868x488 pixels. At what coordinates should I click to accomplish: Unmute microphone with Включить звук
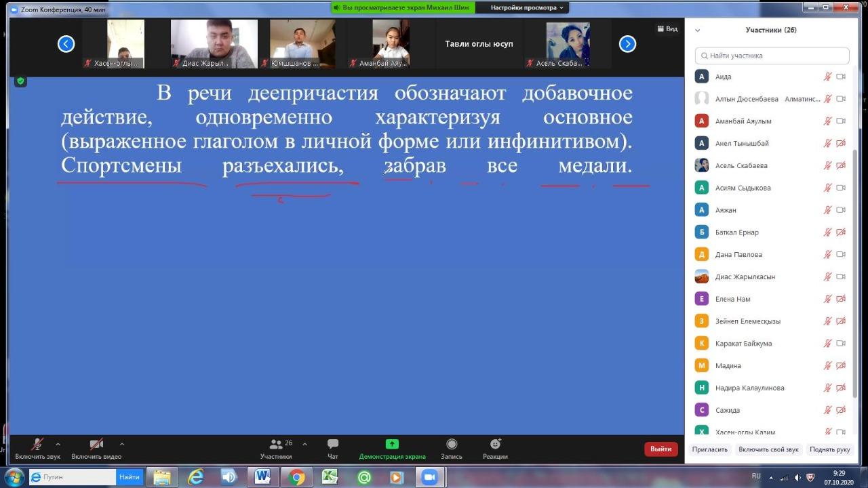(37, 445)
